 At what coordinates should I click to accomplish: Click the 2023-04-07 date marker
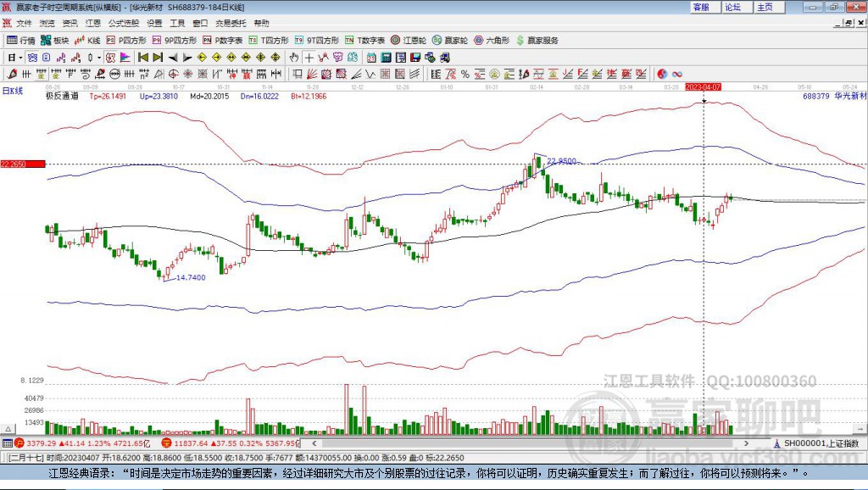tap(703, 87)
